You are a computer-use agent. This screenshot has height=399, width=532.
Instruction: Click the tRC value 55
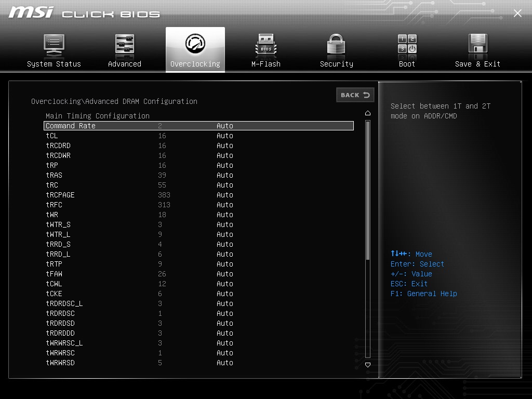(x=162, y=185)
